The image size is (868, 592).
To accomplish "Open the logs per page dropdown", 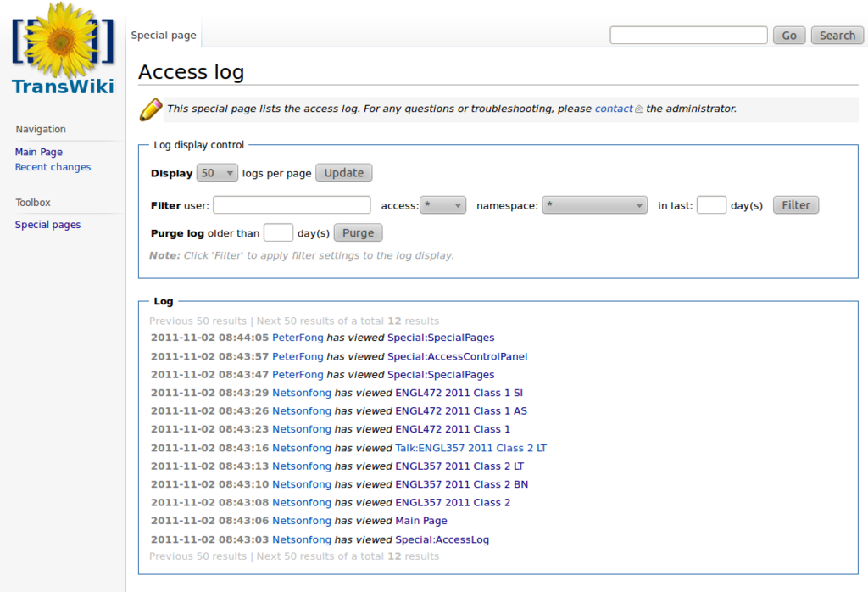I will click(x=217, y=173).
